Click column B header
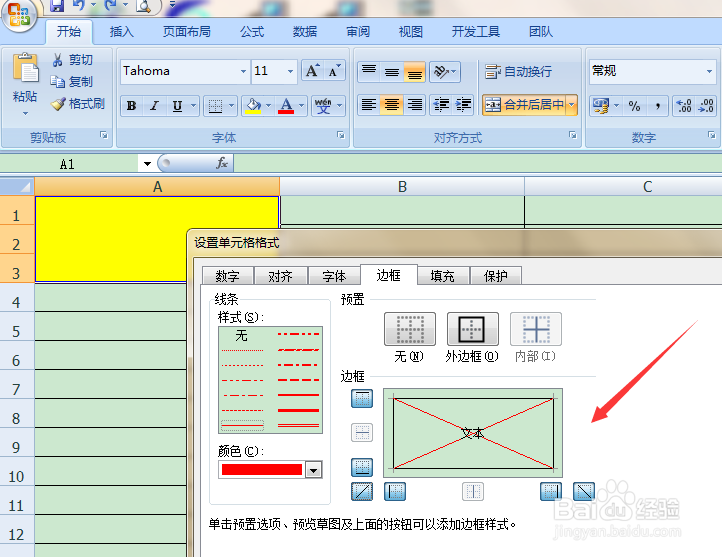The height and width of the screenshot is (557, 722). coord(402,186)
